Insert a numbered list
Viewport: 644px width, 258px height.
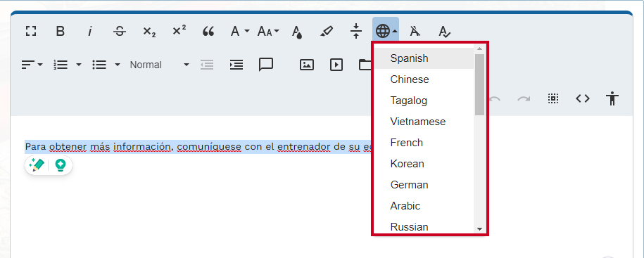(61, 65)
